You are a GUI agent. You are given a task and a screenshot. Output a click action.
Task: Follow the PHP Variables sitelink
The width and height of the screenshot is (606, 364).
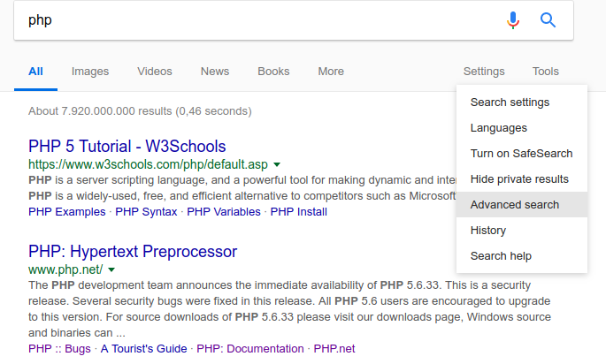(x=224, y=212)
